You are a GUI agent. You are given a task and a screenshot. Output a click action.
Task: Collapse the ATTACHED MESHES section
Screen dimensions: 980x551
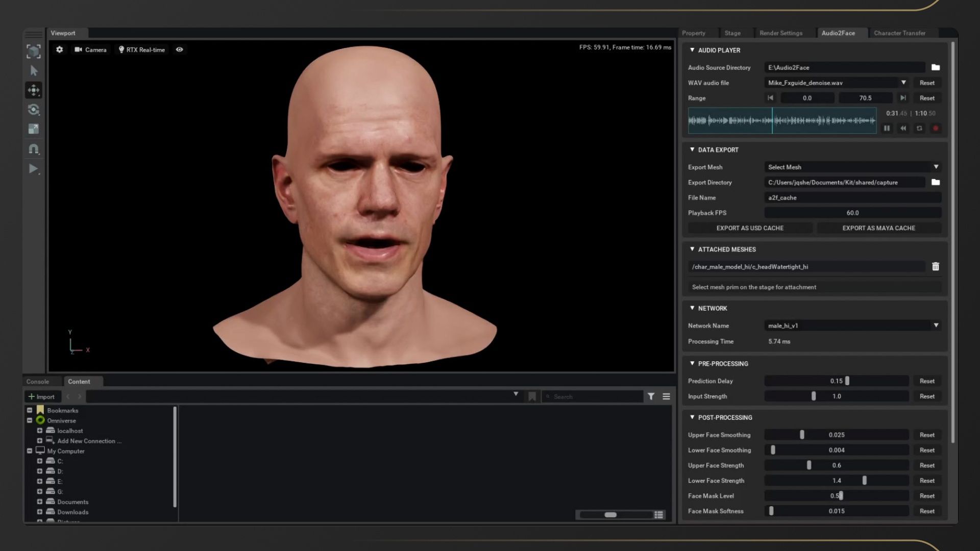(692, 249)
